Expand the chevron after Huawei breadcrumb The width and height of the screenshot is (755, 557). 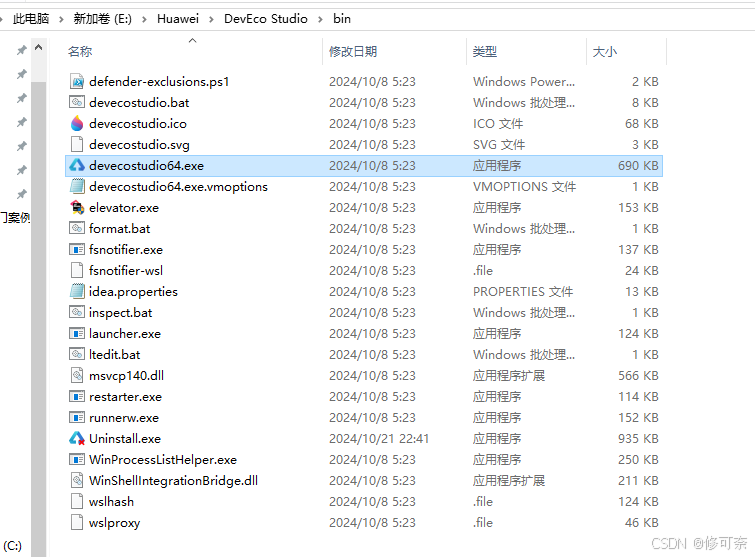click(x=211, y=19)
